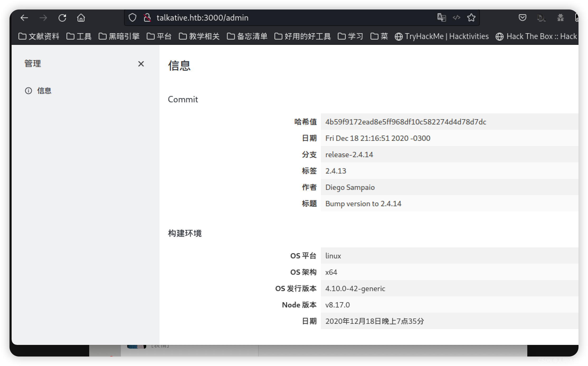588x366 pixels.
Task: Click the code brackets icon in address bar
Action: (x=457, y=18)
